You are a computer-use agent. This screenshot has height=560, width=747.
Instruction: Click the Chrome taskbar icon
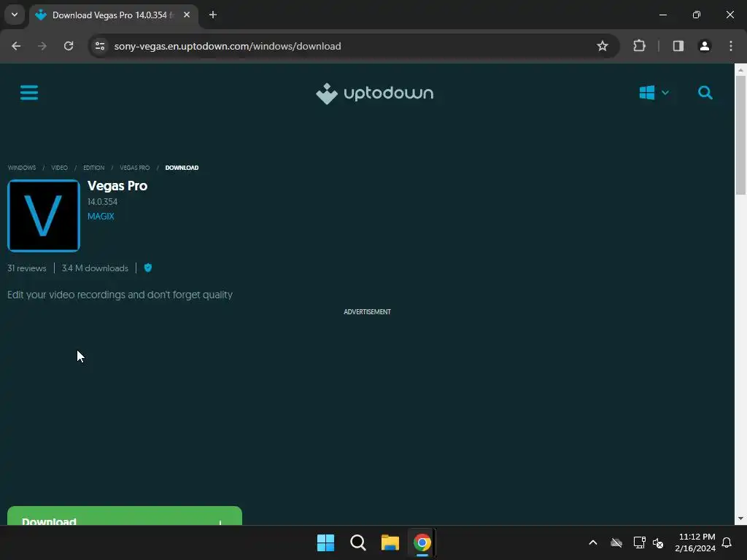pos(422,542)
